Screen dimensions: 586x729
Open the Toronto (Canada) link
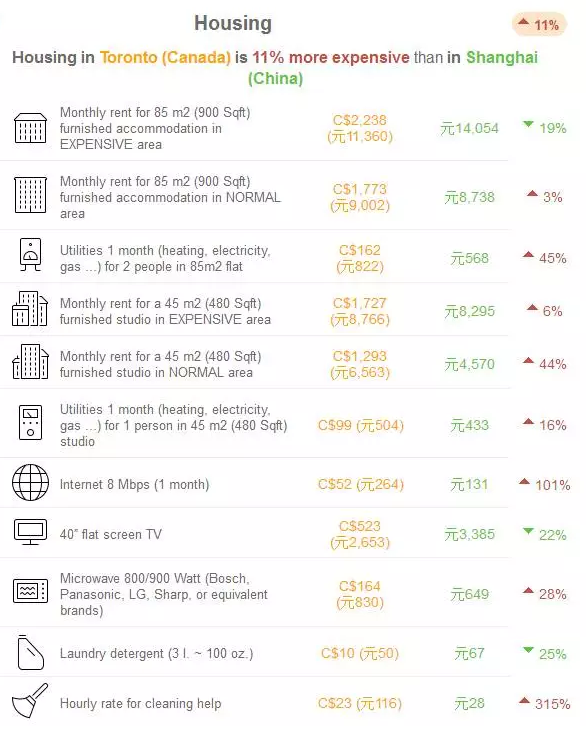coord(165,57)
